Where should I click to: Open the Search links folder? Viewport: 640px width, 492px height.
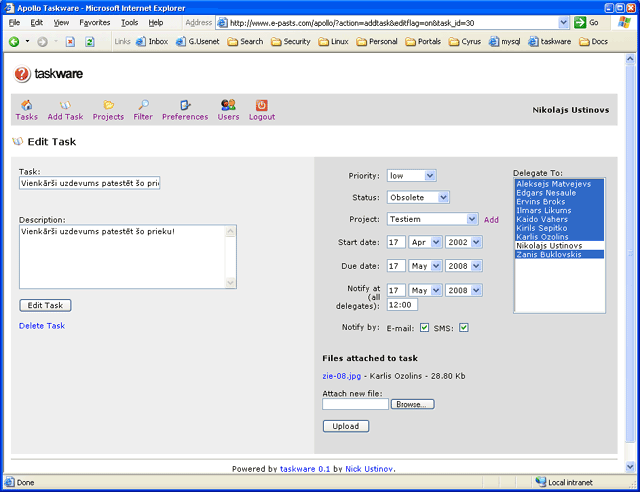click(245, 42)
